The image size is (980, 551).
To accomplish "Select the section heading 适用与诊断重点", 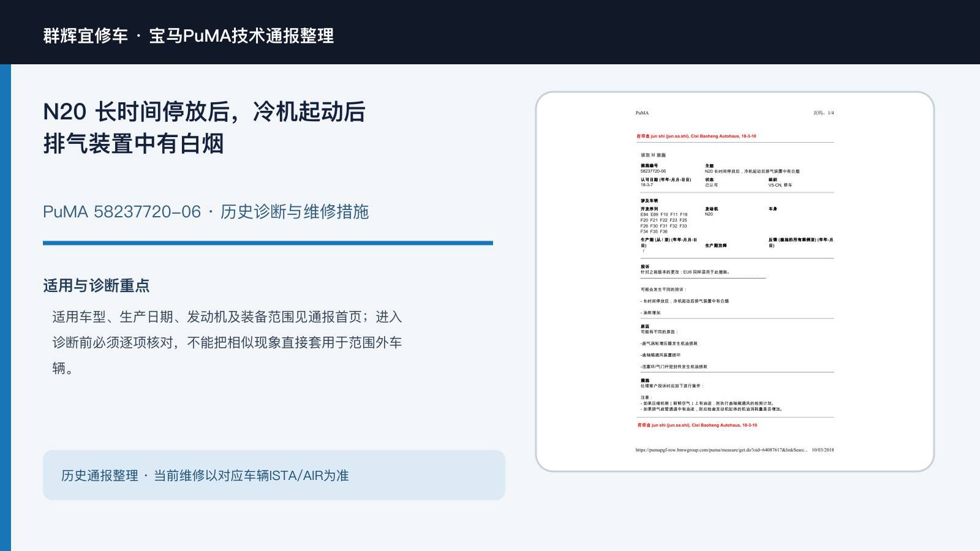I will pyautogui.click(x=96, y=285).
